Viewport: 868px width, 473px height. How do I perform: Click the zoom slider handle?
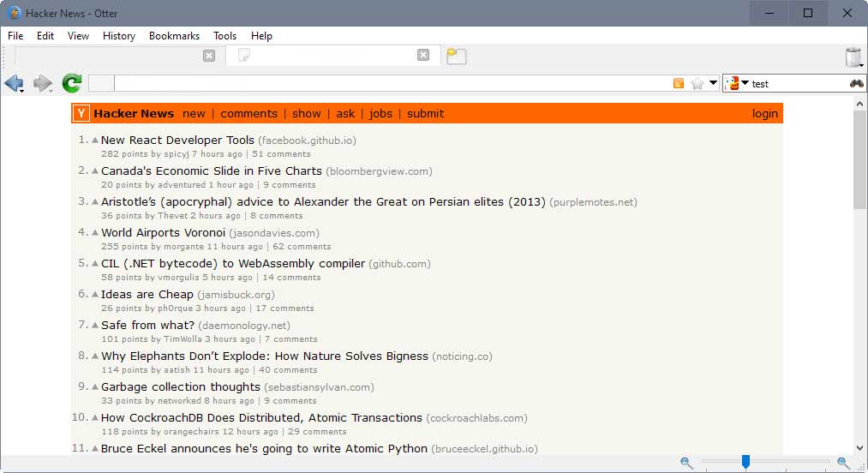coord(745,462)
